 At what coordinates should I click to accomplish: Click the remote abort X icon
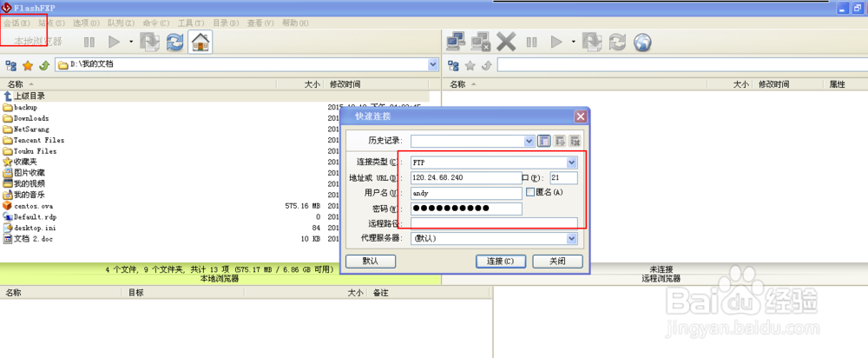[x=505, y=42]
